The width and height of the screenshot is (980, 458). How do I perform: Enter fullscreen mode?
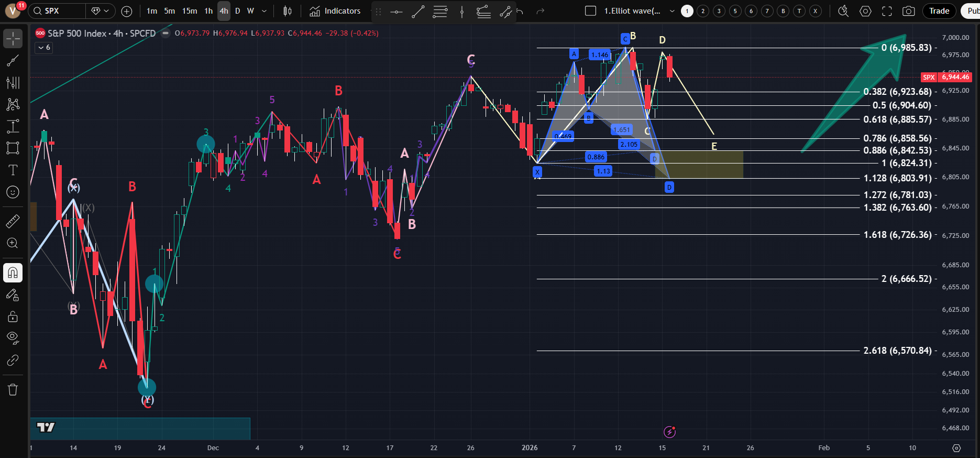click(887, 11)
